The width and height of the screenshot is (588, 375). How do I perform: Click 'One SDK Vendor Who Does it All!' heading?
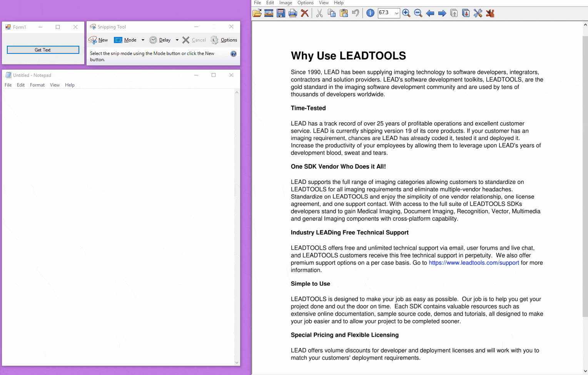pyautogui.click(x=338, y=167)
